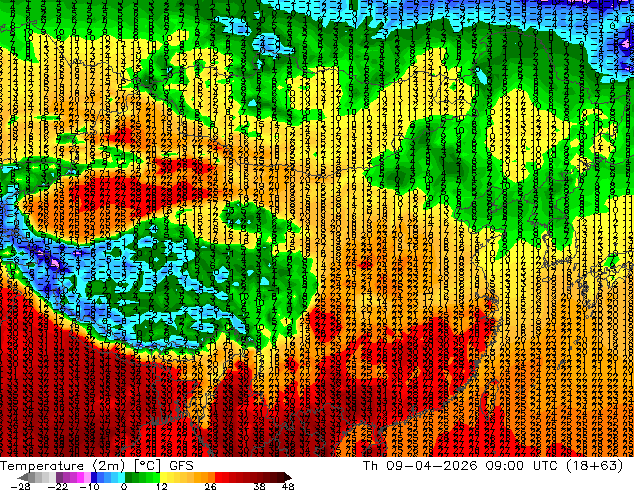This screenshot has height=490, width=634.
Task: Click the dark brown right arrow end of scale
Action: point(288,477)
